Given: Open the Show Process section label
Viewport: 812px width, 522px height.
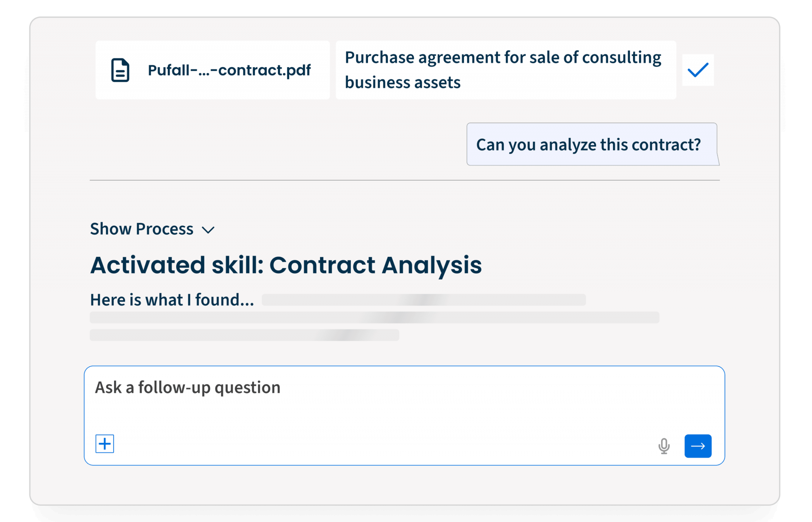Looking at the screenshot, I should pos(142,229).
